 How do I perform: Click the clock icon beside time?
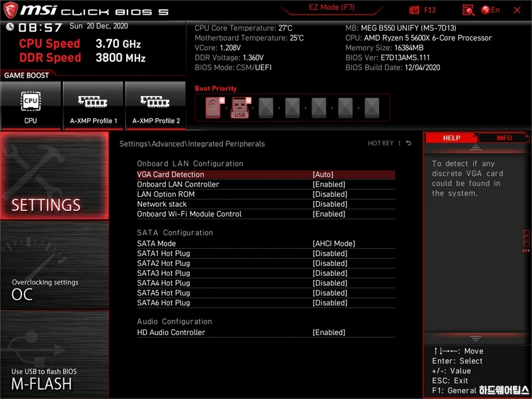pos(10,26)
